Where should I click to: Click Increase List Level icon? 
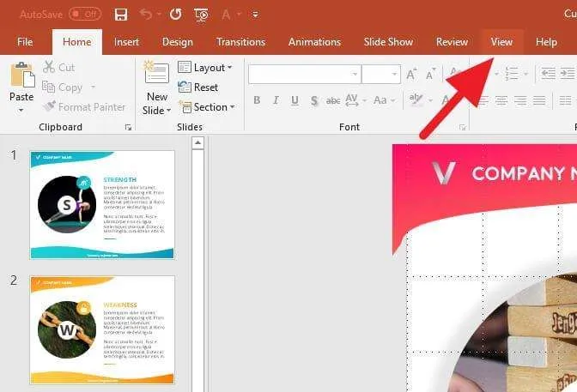[x=567, y=74]
